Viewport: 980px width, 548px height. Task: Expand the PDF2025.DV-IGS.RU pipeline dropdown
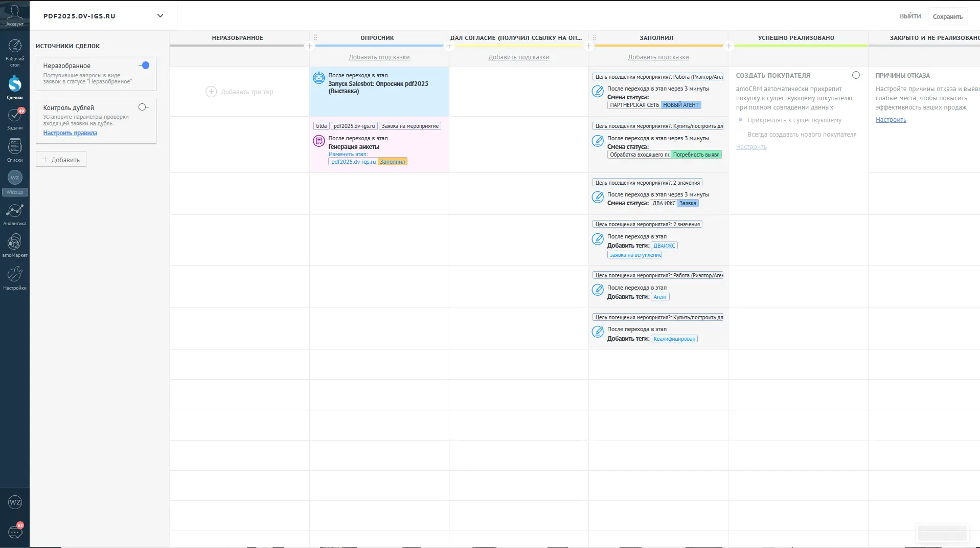coord(160,16)
